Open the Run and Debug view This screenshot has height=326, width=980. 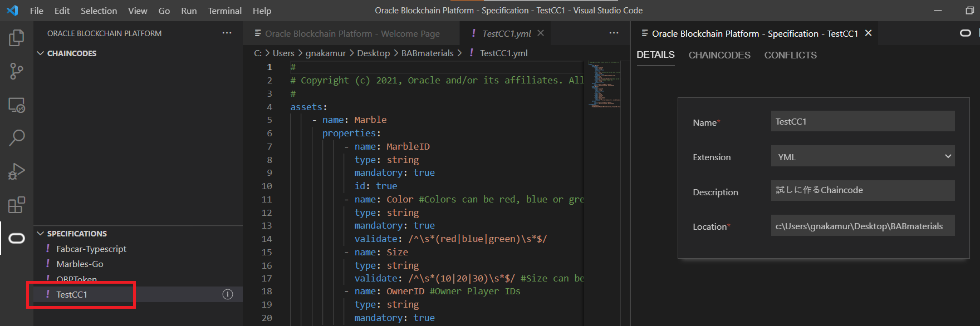pyautogui.click(x=17, y=171)
